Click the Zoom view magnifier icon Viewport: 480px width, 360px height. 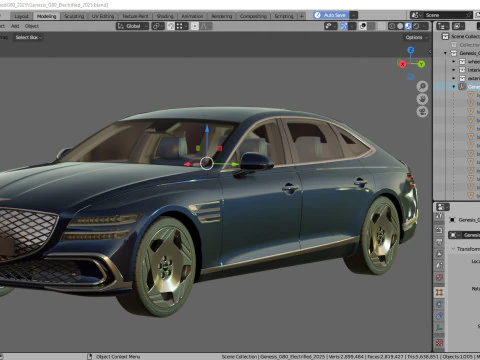tap(422, 87)
